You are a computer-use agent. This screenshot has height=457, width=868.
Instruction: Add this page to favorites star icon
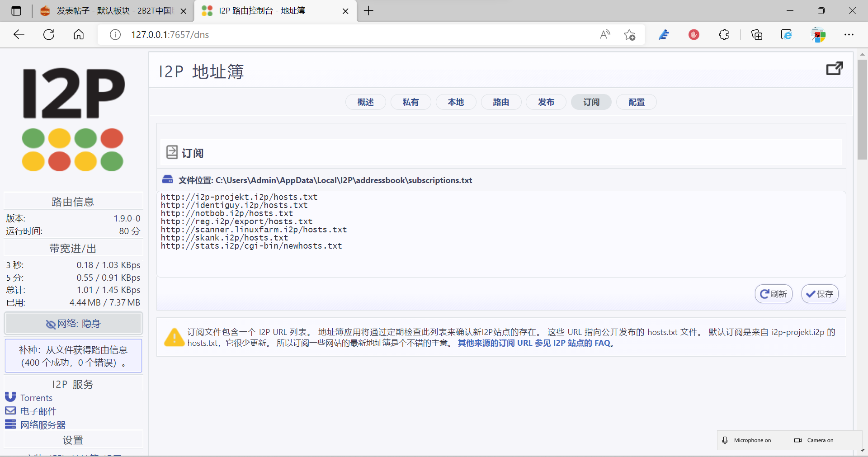pos(629,35)
